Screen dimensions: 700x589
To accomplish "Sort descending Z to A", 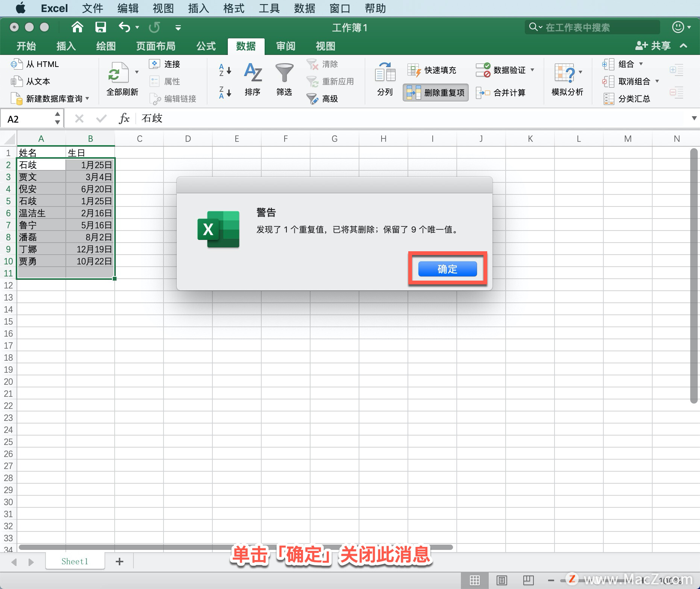I will click(x=225, y=92).
